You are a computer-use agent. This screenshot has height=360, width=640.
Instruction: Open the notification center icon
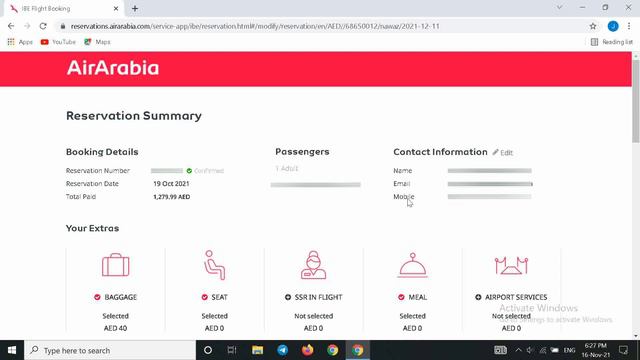click(623, 350)
